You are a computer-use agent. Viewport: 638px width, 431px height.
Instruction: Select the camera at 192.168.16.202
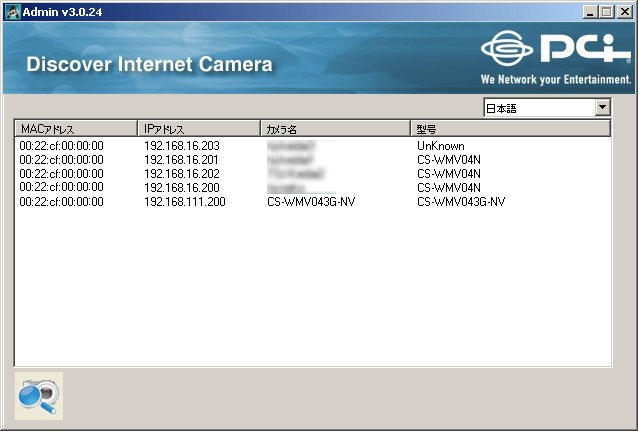tap(181, 174)
